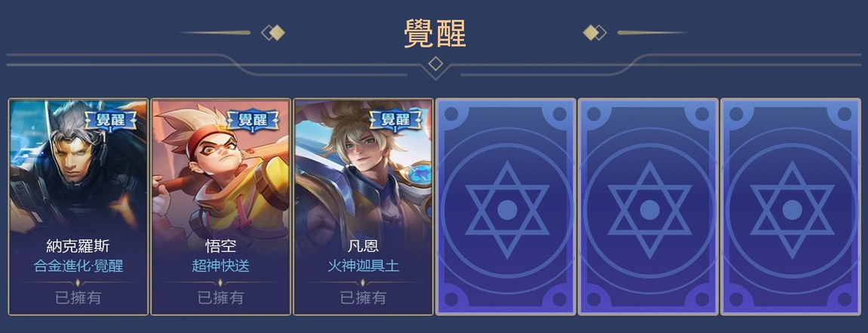868x333 pixels.
Task: Click the 火神迦具土 skin name
Action: 363,266
